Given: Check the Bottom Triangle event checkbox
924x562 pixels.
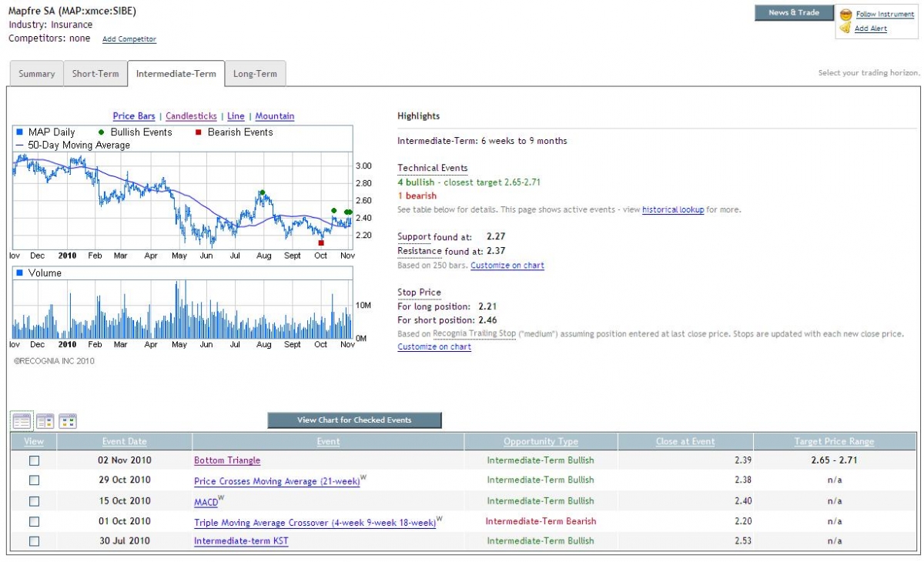Looking at the screenshot, I should [x=34, y=460].
